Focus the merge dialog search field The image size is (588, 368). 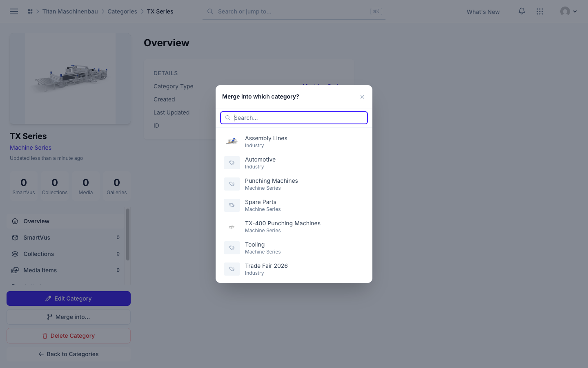(294, 118)
